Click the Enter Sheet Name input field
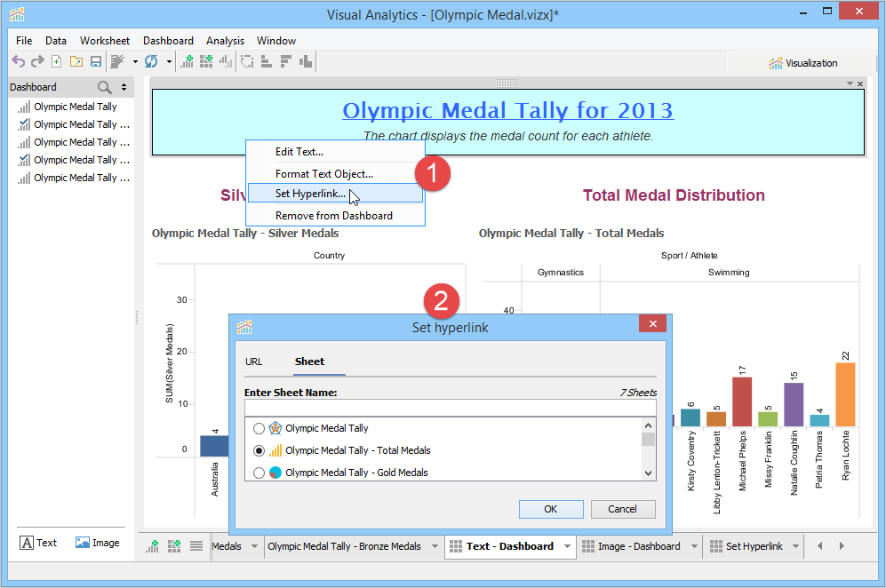The width and height of the screenshot is (886, 588). tap(451, 408)
